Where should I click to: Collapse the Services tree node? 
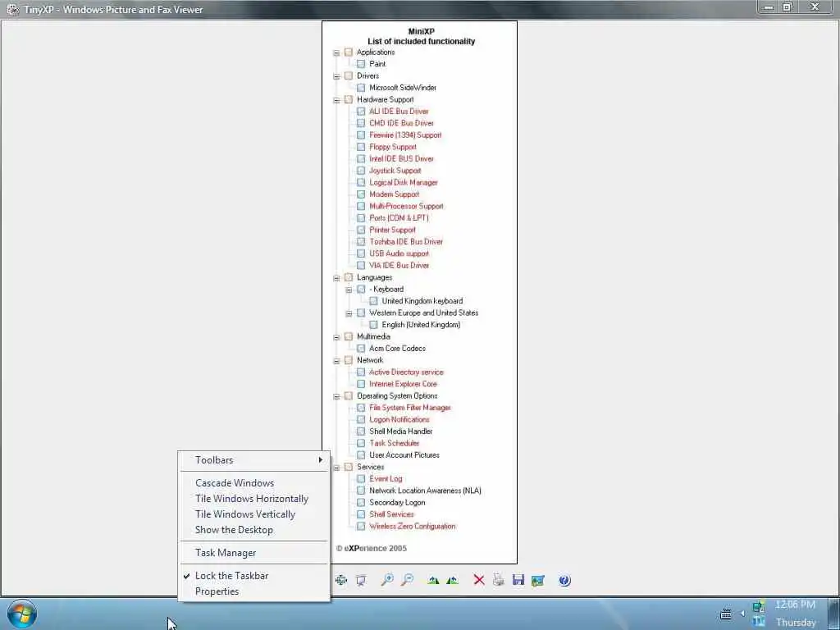pyautogui.click(x=336, y=467)
